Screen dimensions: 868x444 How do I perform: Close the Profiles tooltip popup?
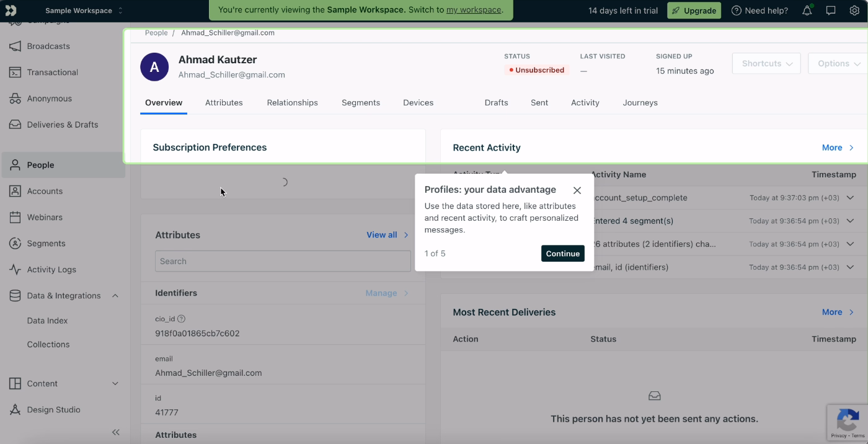(577, 190)
